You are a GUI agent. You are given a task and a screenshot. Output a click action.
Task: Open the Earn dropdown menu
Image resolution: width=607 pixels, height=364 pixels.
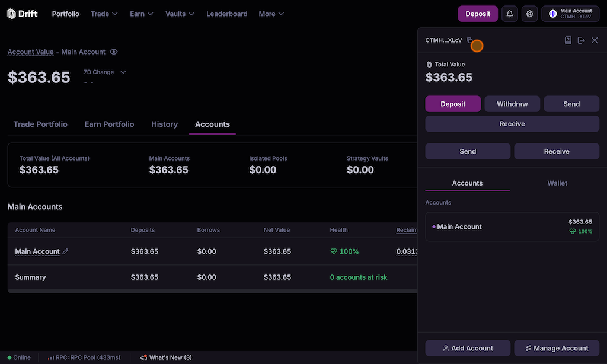point(142,14)
